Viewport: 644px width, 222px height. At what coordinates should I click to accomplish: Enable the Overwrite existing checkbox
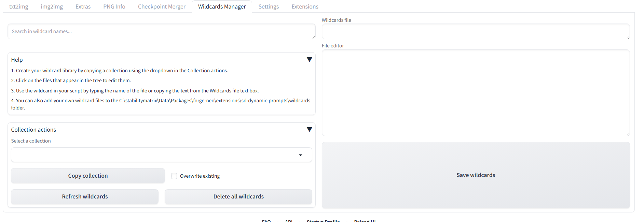click(174, 176)
